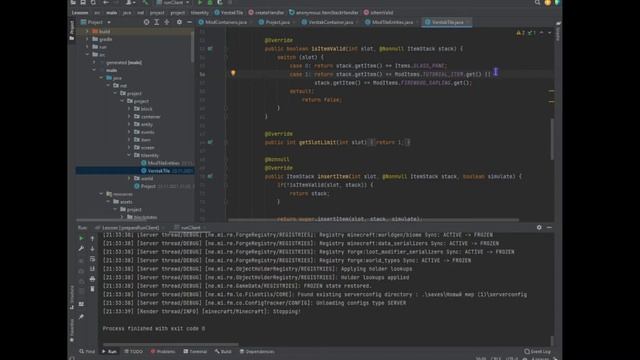This screenshot has width=640, height=360.
Task: Click the editor vertical scrollbar
Action: tap(552, 139)
